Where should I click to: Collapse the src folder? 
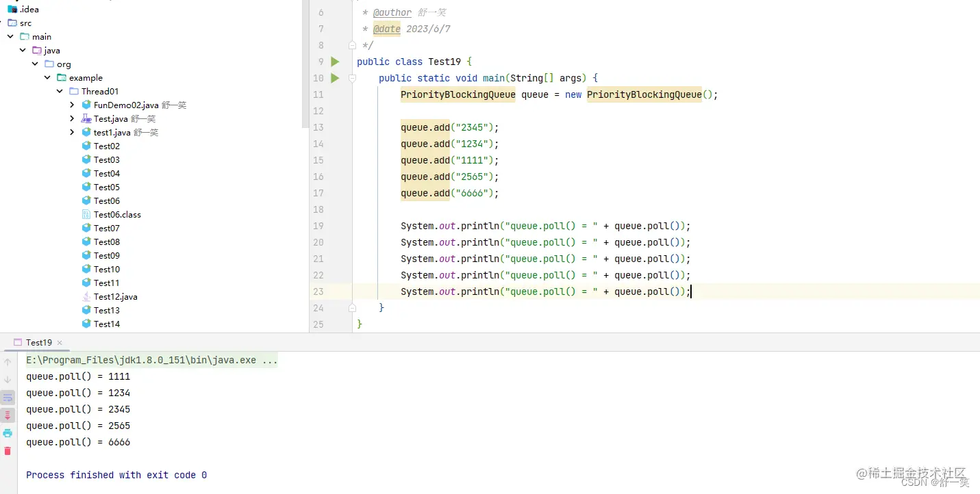2,23
